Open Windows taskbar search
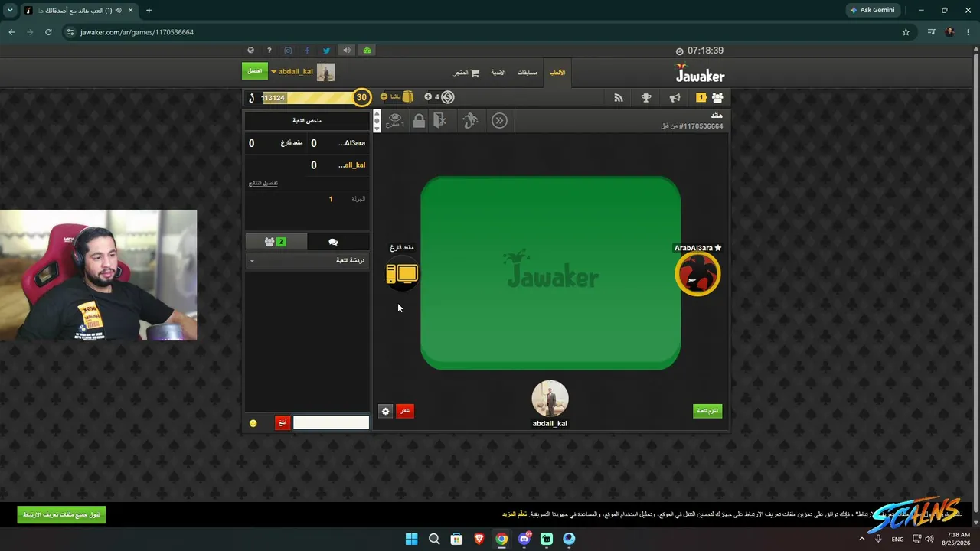The height and width of the screenshot is (551, 980). (434, 539)
